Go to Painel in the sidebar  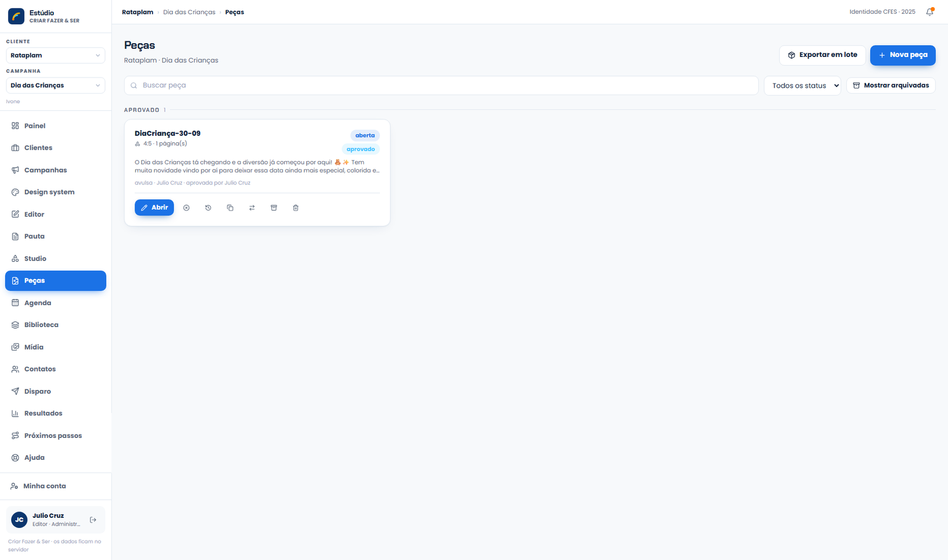pos(56,126)
